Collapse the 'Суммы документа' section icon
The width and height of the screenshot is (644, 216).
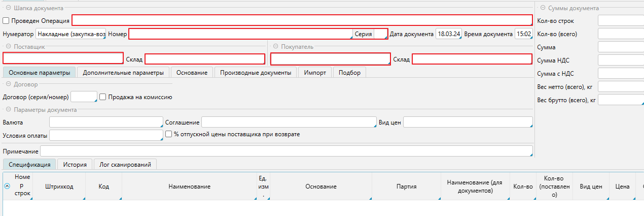pyautogui.click(x=543, y=8)
